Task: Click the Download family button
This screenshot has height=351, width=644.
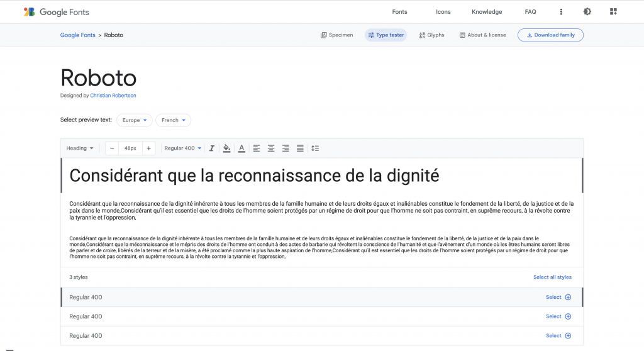Action: click(x=550, y=35)
